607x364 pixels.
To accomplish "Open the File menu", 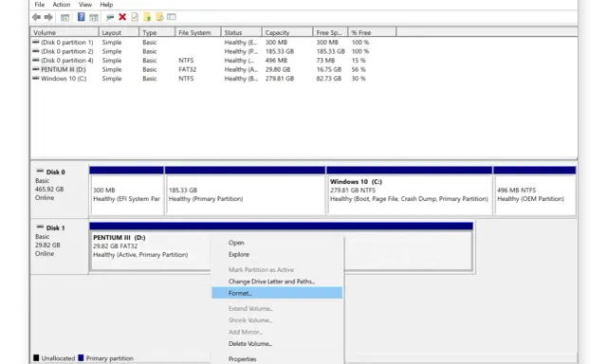I will coord(40,5).
